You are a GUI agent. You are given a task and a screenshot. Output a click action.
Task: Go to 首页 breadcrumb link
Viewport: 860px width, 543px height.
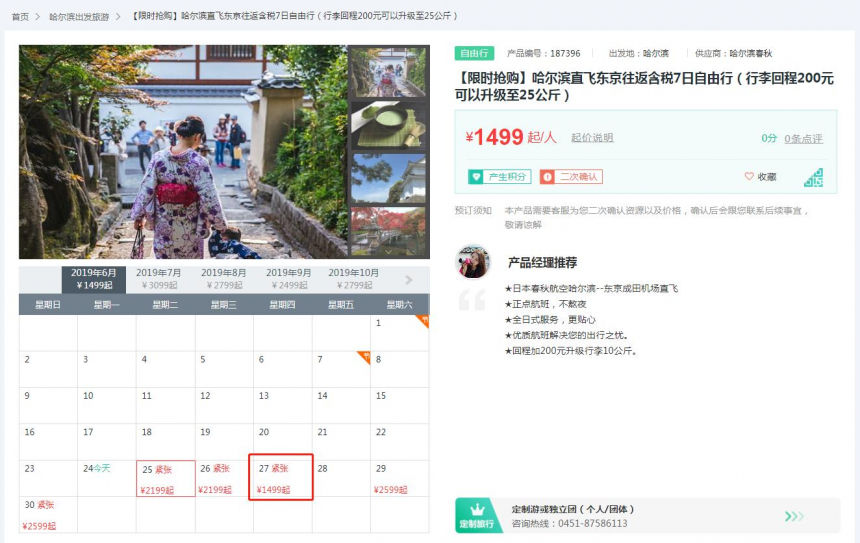point(20,16)
